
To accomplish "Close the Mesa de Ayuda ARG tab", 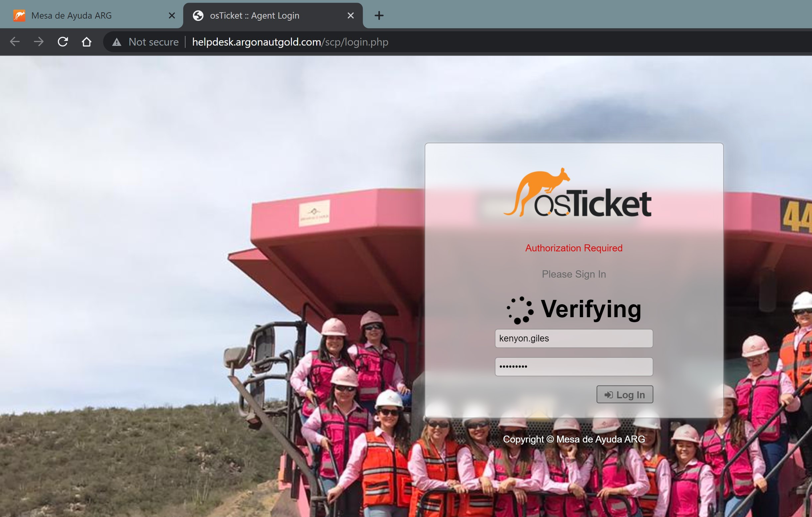I will pos(172,16).
